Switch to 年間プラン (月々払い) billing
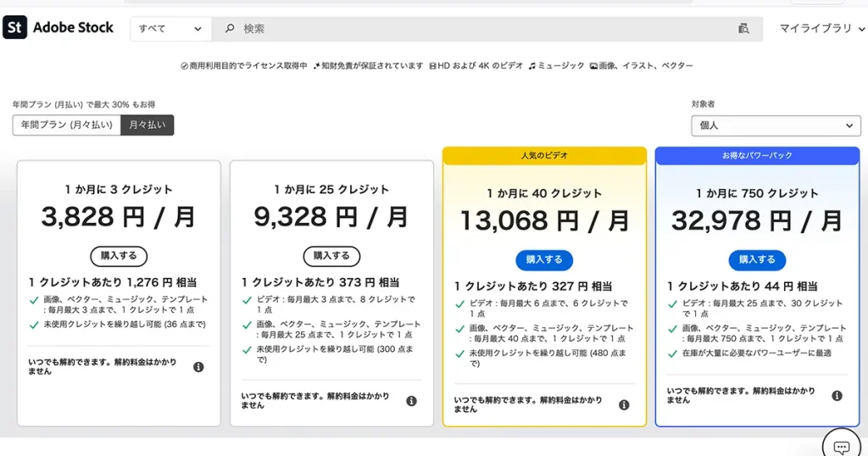Viewport: 868px width, 456px height. (66, 125)
